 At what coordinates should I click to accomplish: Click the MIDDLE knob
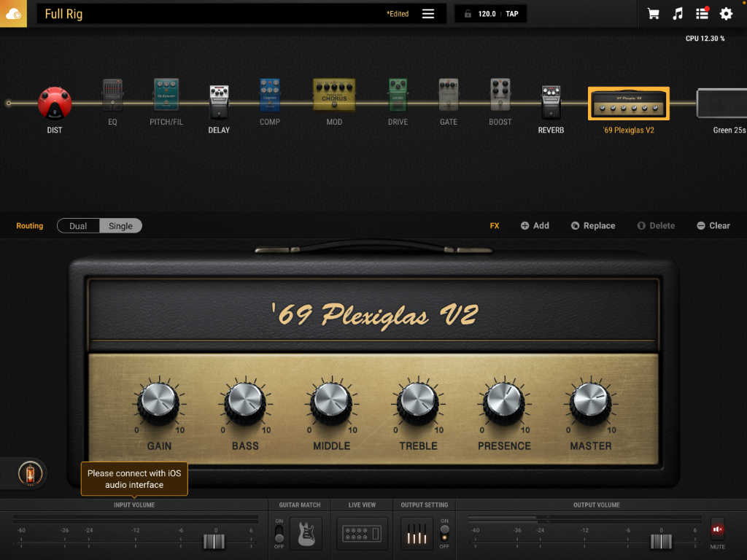[332, 402]
